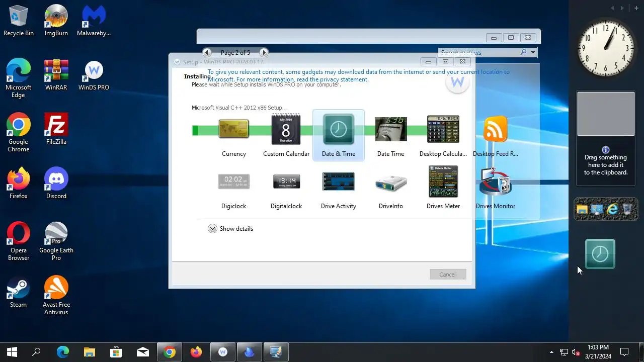Screen dimensions: 644x362
Task: Select the Avast Free Antivirus shortcut
Action: (x=56, y=295)
